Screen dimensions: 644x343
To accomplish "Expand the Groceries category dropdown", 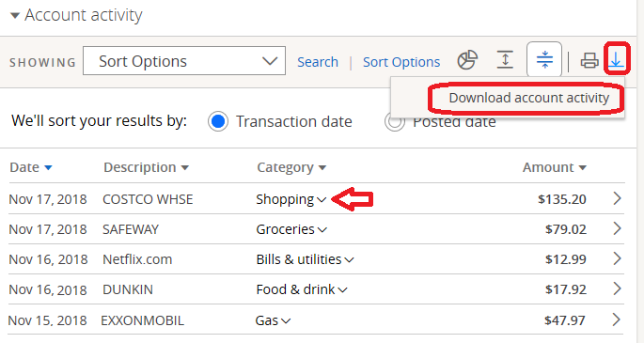I will 291,229.
